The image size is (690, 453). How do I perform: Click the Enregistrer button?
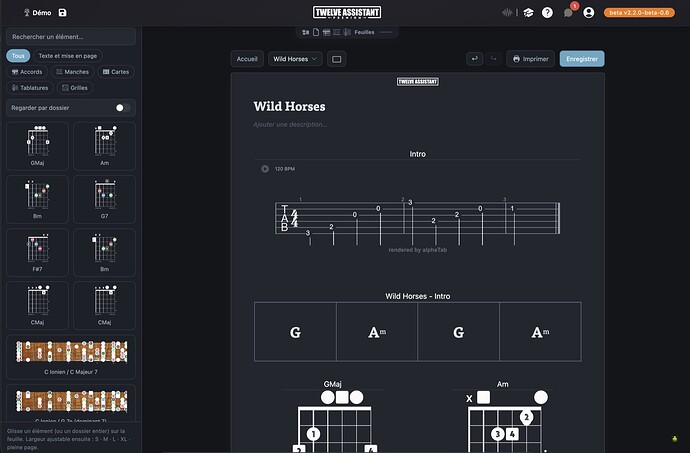[x=582, y=59]
